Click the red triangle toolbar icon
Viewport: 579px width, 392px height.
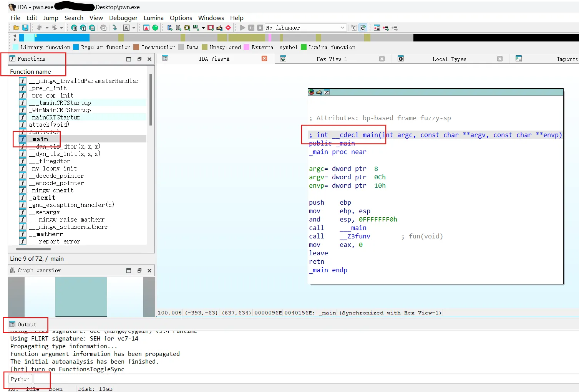pos(146,28)
